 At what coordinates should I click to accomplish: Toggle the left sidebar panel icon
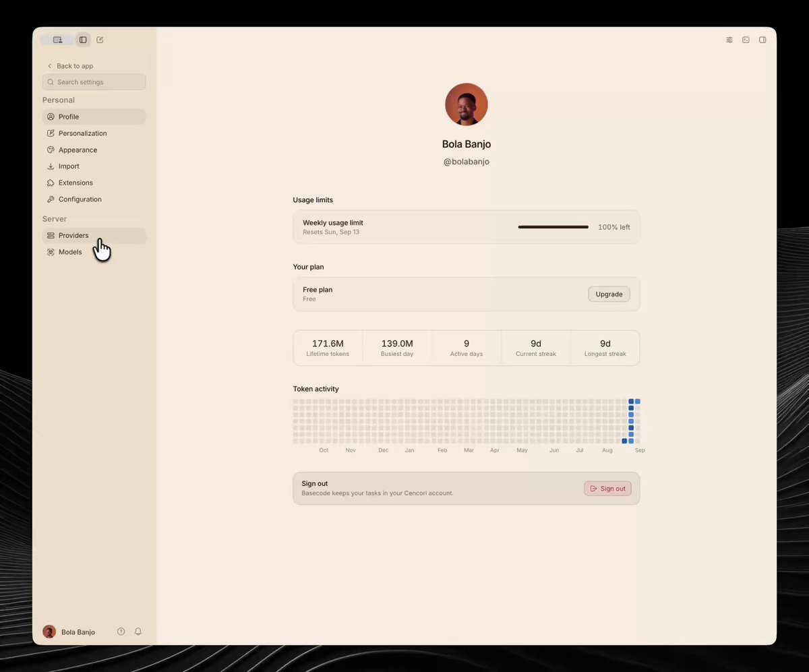83,40
